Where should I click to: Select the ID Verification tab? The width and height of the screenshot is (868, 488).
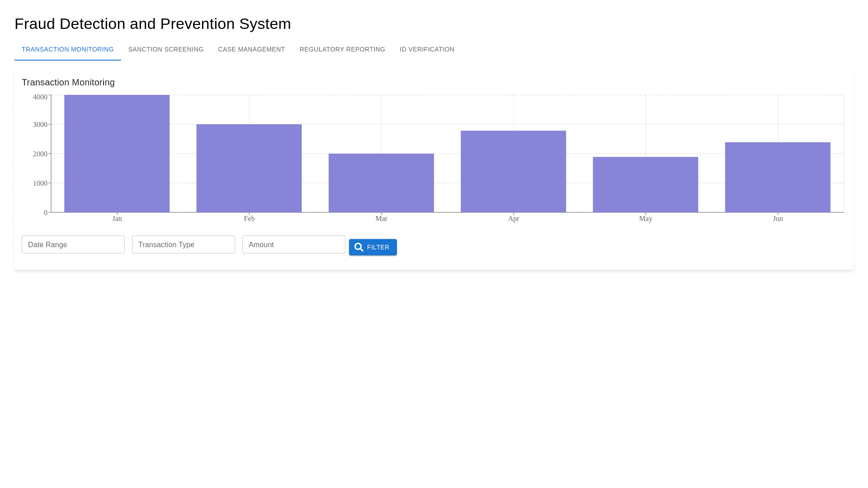427,49
